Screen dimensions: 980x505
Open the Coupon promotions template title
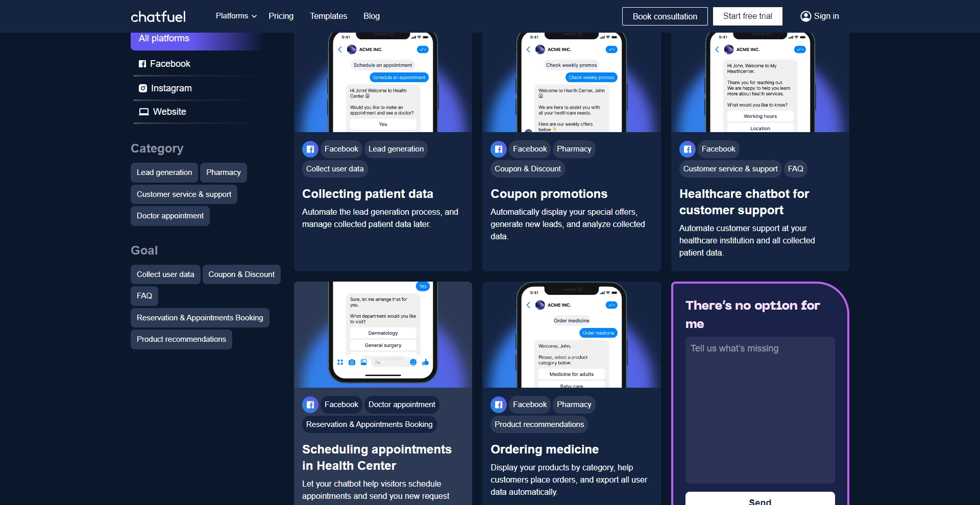pos(549,194)
